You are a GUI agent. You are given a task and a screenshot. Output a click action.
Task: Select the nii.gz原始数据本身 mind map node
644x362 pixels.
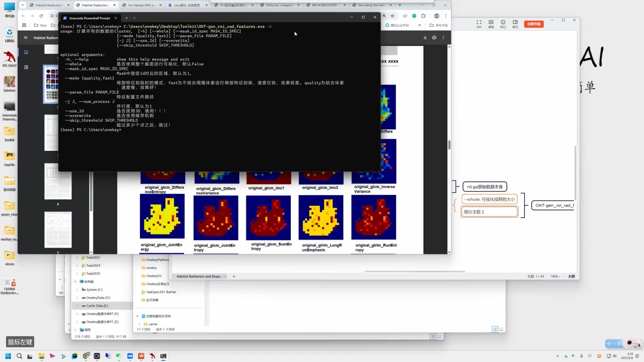pos(485,187)
